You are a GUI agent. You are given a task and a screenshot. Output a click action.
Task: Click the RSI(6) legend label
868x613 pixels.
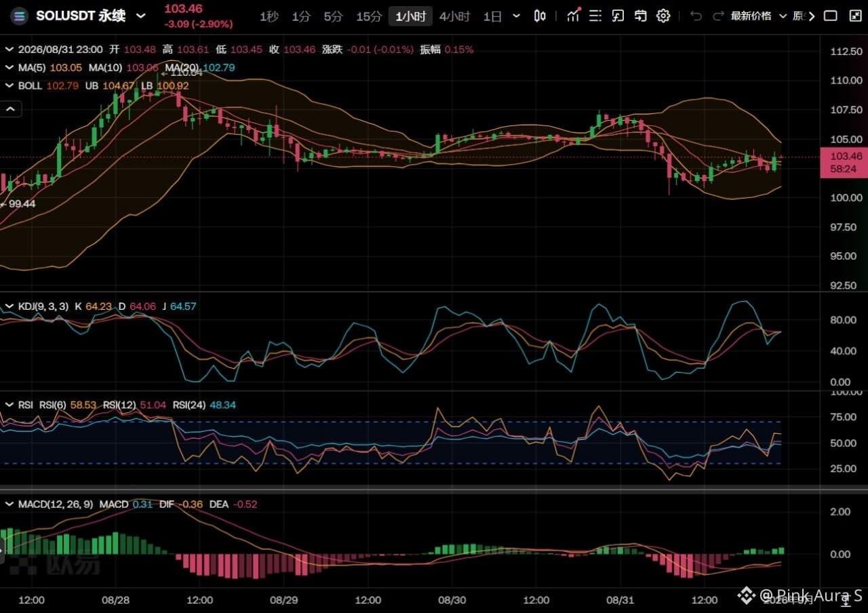pos(54,405)
